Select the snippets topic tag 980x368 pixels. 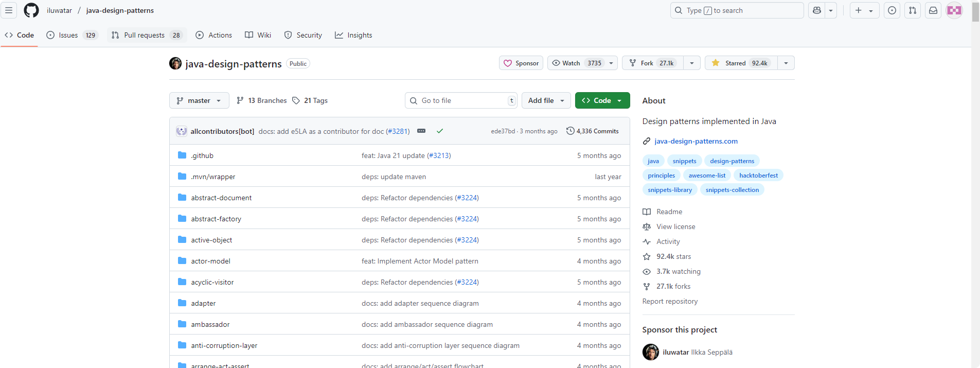(x=684, y=161)
